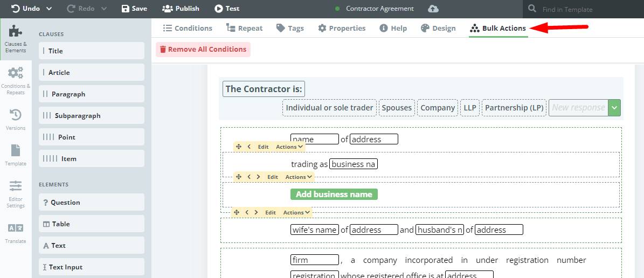Expand Actions menu above trading as row
The height and width of the screenshot is (278, 644).
[289, 147]
